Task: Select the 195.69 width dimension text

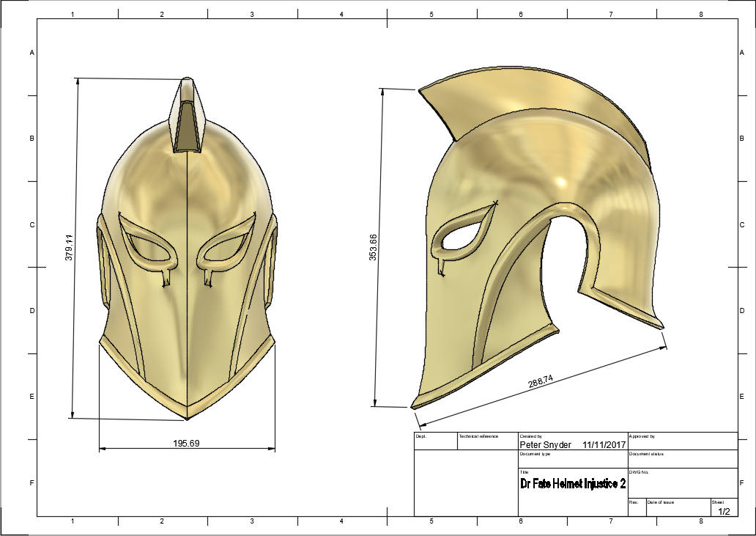Action: click(x=186, y=443)
